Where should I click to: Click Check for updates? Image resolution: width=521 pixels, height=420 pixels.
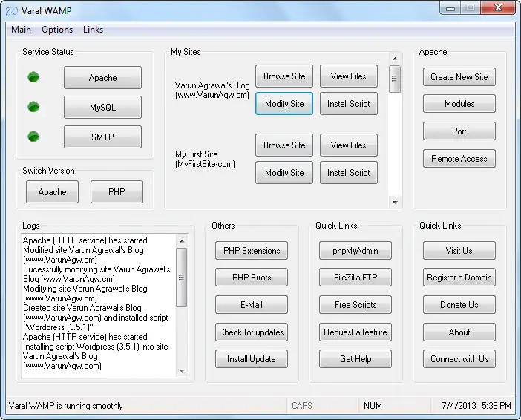coord(252,332)
